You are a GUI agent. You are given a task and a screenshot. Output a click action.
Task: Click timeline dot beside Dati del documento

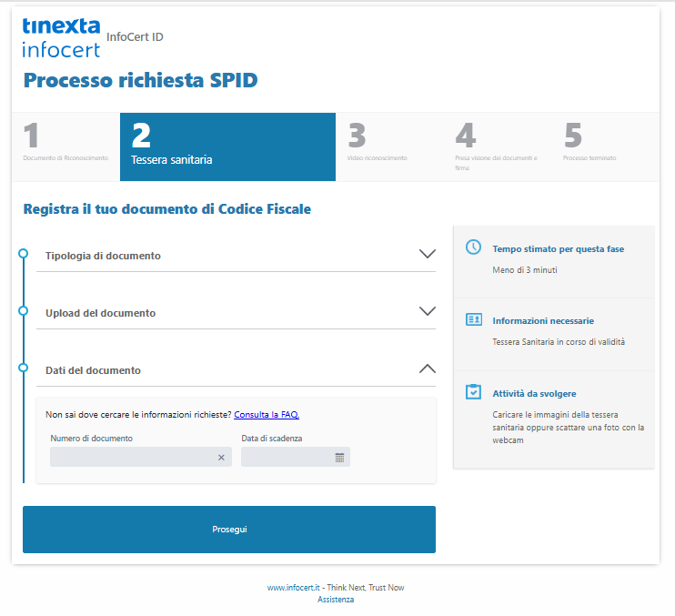pos(24,369)
